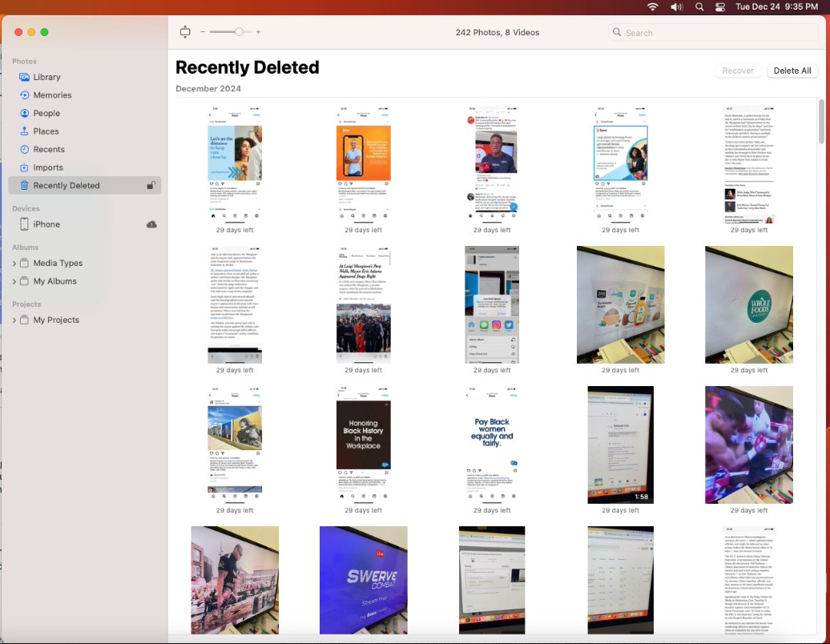Viewport: 830px width, 644px height.
Task: Expand the My Albums group
Action: [x=14, y=281]
